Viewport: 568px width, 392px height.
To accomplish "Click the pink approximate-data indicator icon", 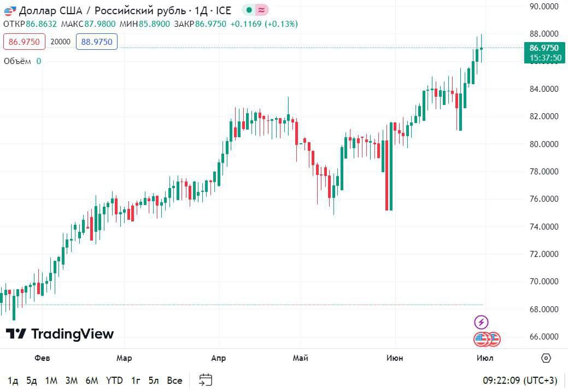I will pyautogui.click(x=262, y=10).
